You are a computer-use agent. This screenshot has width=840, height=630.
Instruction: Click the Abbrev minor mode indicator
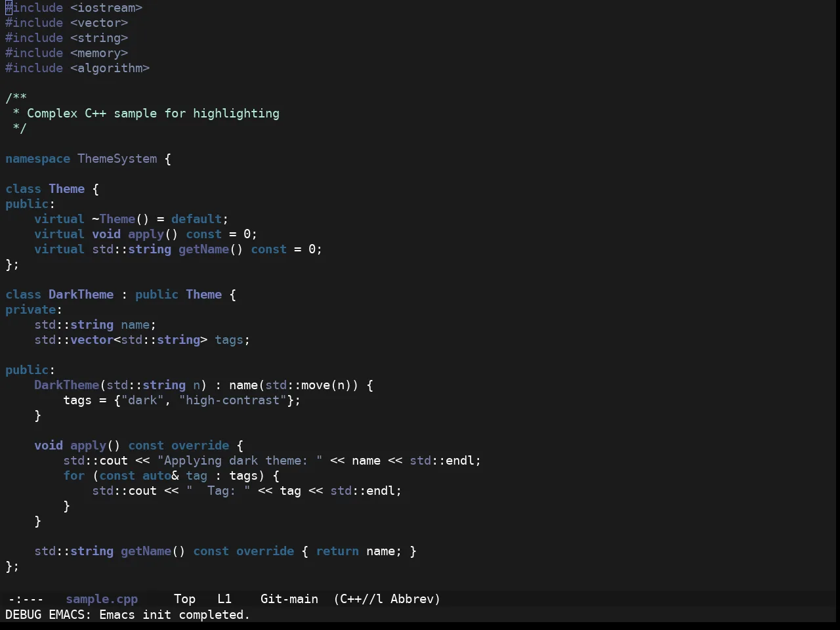click(x=415, y=599)
